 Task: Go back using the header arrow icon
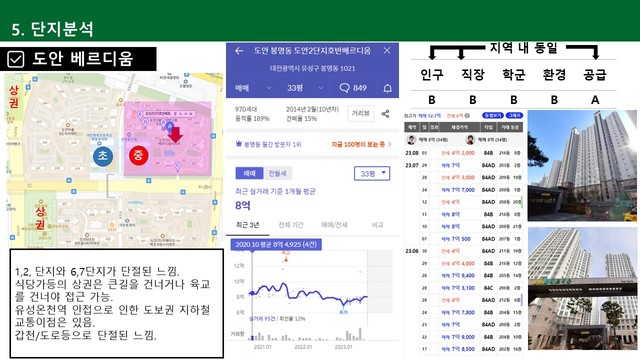[x=239, y=51]
